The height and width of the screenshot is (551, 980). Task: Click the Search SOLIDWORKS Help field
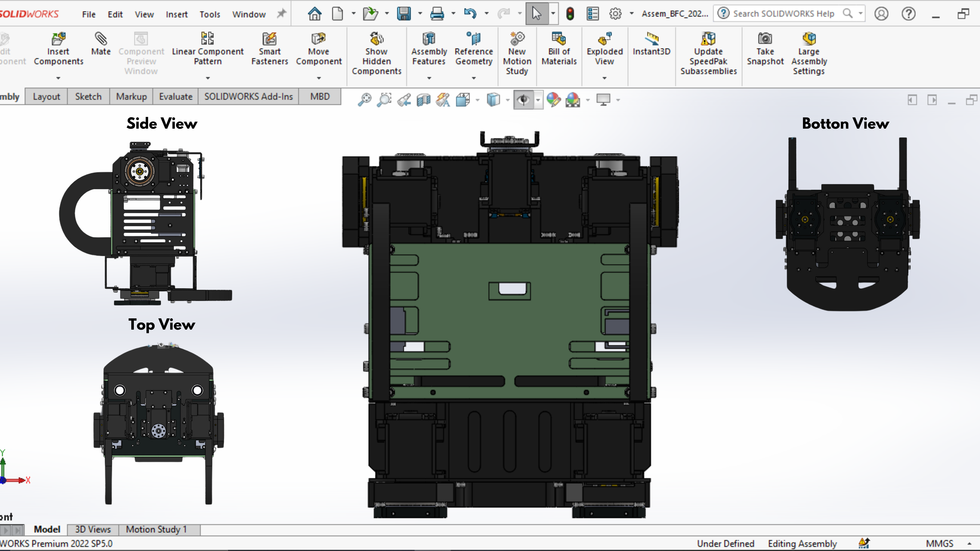pyautogui.click(x=784, y=14)
